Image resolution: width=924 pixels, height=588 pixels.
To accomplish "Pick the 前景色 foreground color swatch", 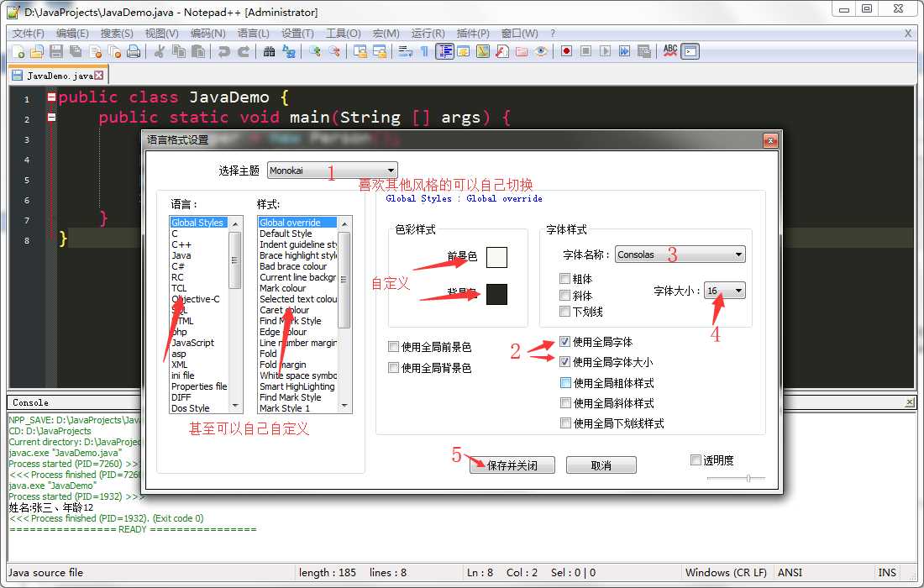I will click(496, 258).
